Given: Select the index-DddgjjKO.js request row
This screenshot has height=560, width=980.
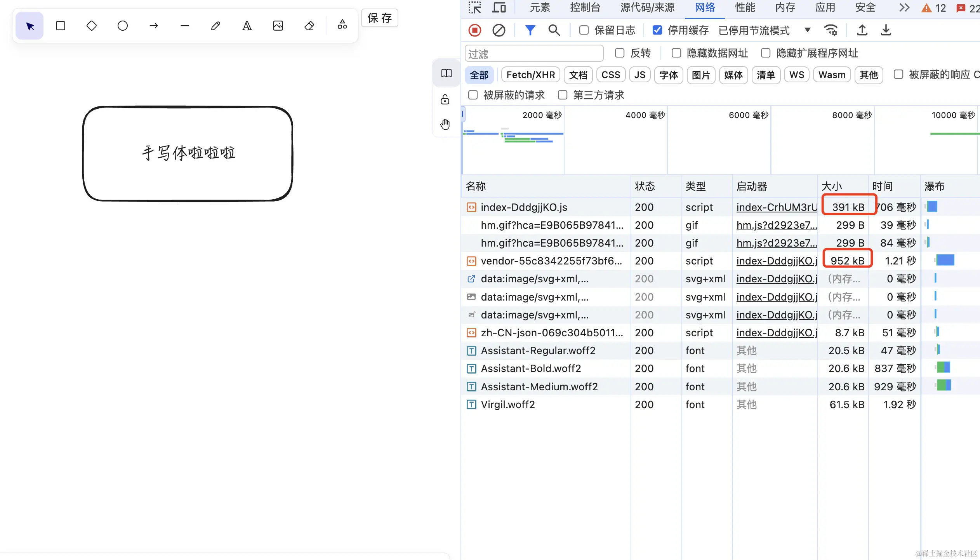Looking at the screenshot, I should pyautogui.click(x=720, y=207).
